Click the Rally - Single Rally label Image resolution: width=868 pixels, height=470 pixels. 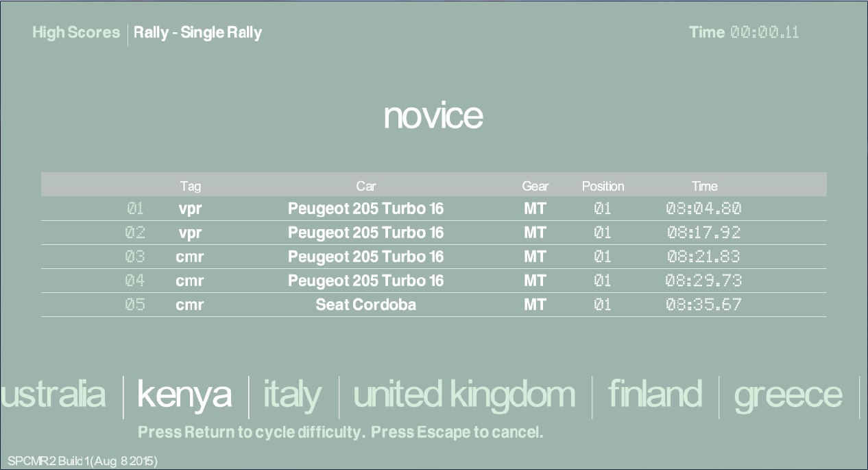(x=197, y=32)
